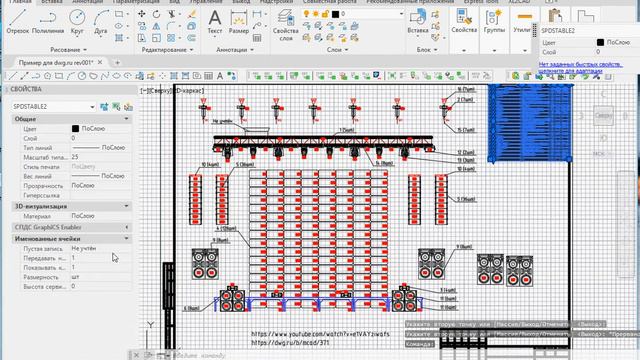The height and width of the screenshot is (360, 640).
Task: Toggle the layer on/off lightbulb icon
Action: pyautogui.click(x=306, y=14)
